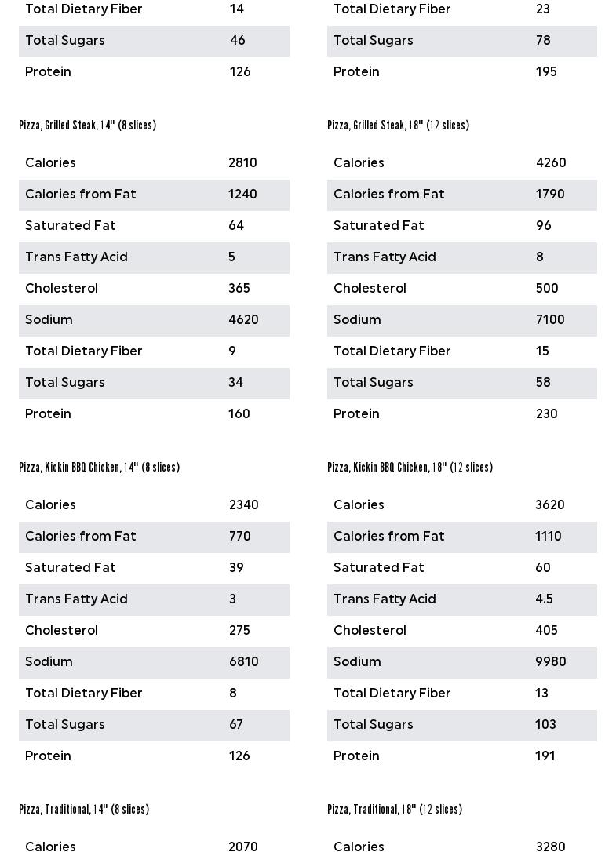Select the 4260 calories value for Grilled Steak 18"
The width and height of the screenshot is (616, 852).
coord(551,163)
